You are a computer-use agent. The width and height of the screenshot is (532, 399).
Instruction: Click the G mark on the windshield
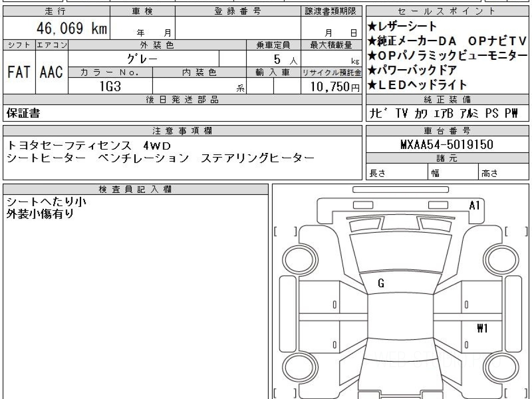(x=381, y=284)
